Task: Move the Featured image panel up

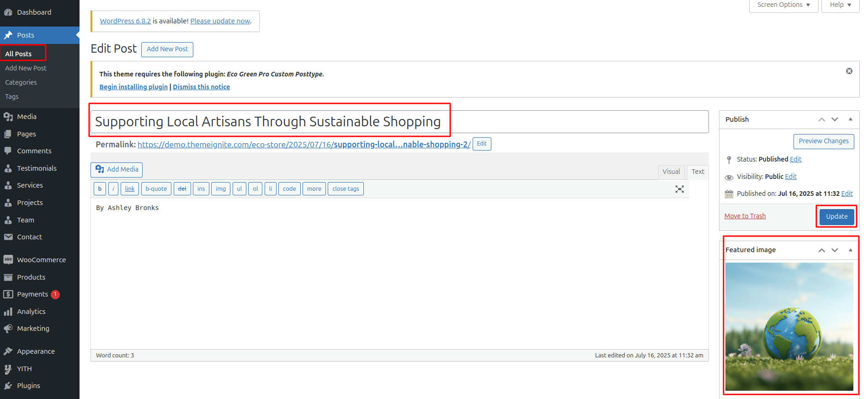Action: pyautogui.click(x=821, y=250)
